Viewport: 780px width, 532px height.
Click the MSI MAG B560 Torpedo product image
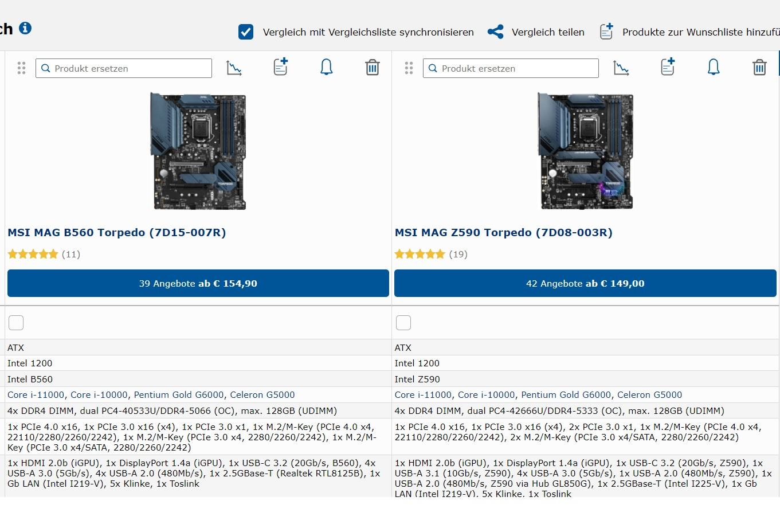click(x=198, y=151)
